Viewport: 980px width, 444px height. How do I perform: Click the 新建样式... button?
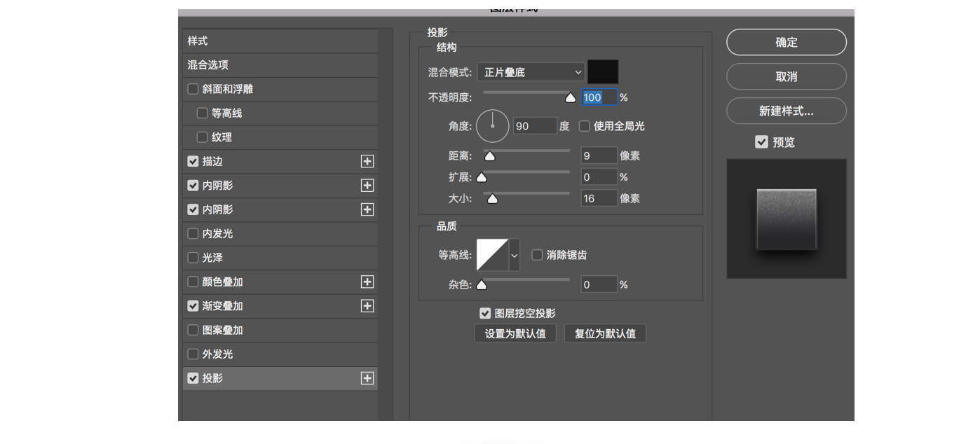(x=786, y=111)
